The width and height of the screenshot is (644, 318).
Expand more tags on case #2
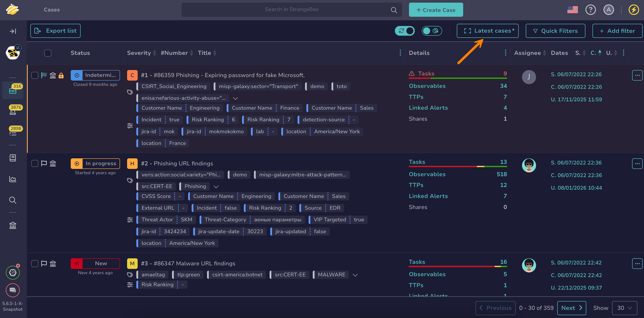216,187
